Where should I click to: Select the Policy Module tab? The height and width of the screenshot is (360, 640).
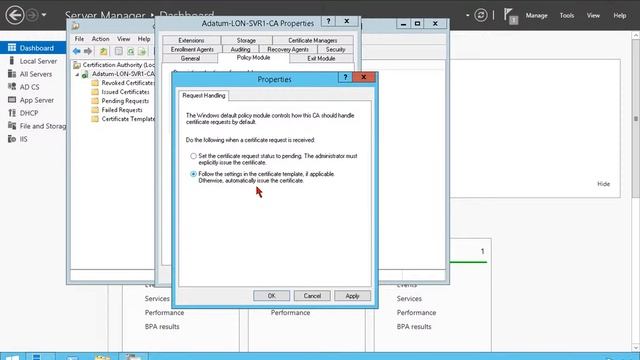pos(253,58)
